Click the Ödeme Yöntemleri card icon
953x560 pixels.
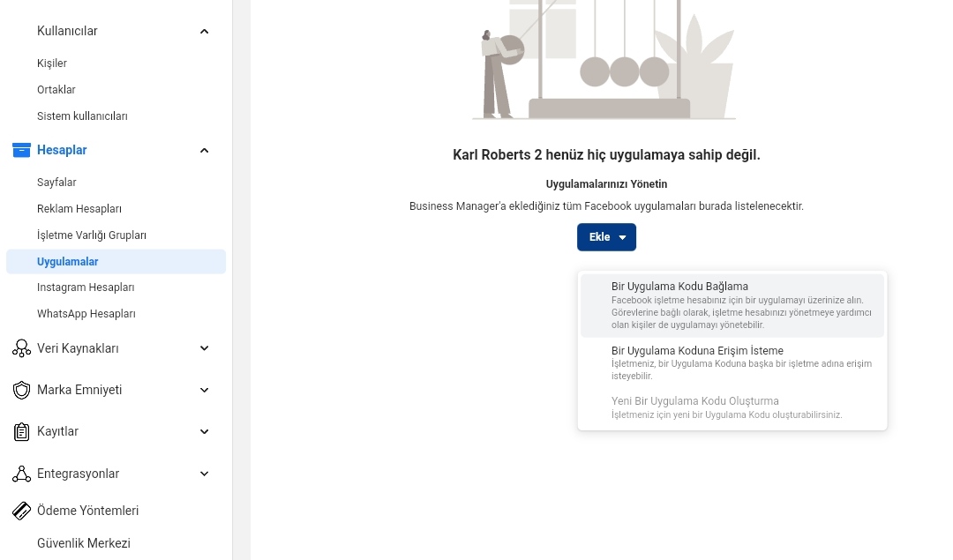(21, 511)
